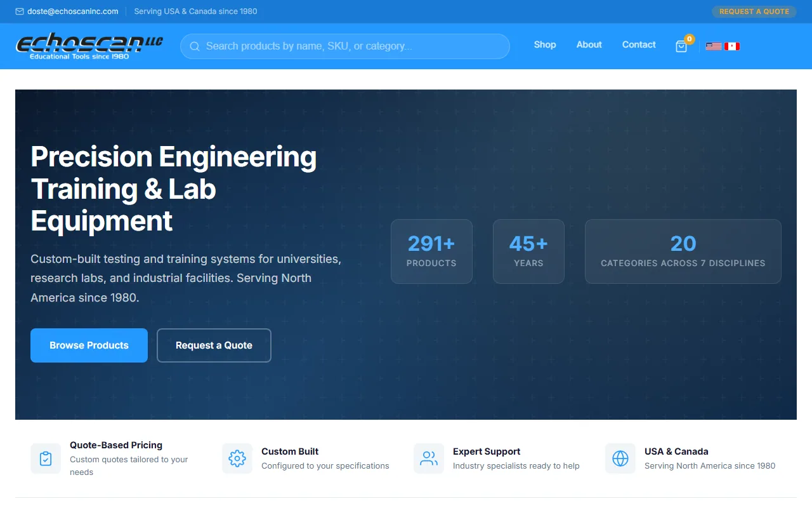Open the Contact page
This screenshot has width=812, height=508.
click(639, 44)
